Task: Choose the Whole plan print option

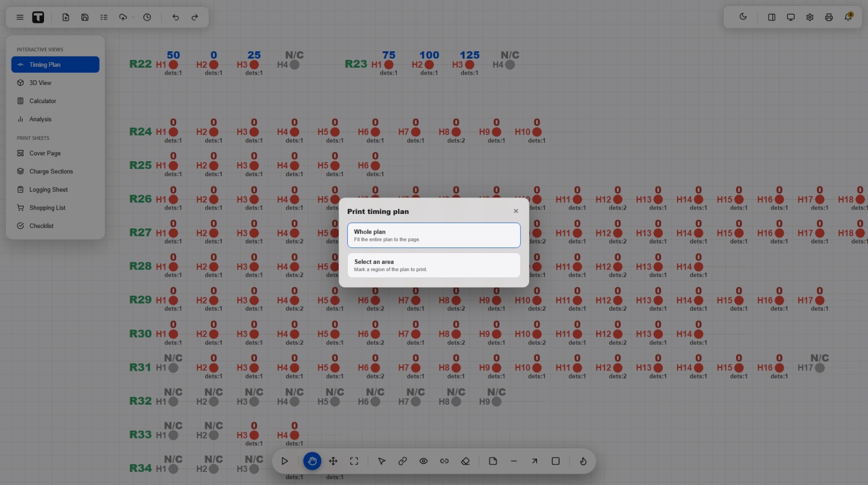Action: (x=434, y=235)
